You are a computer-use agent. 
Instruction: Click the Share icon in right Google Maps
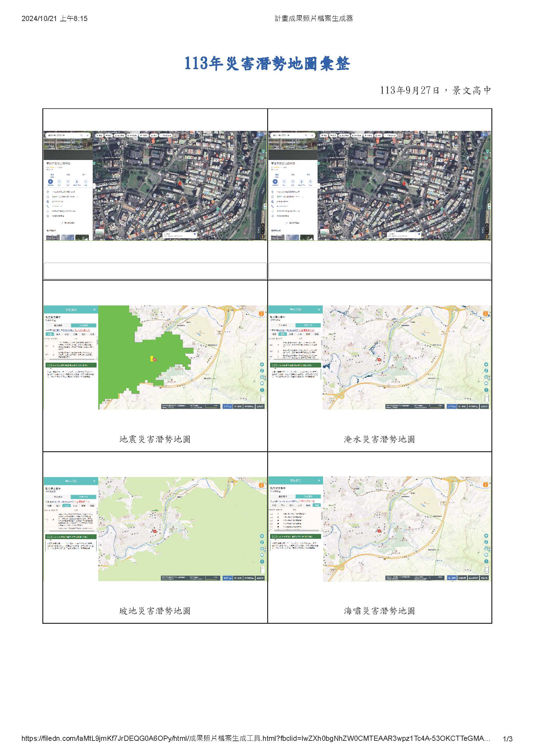point(310,181)
